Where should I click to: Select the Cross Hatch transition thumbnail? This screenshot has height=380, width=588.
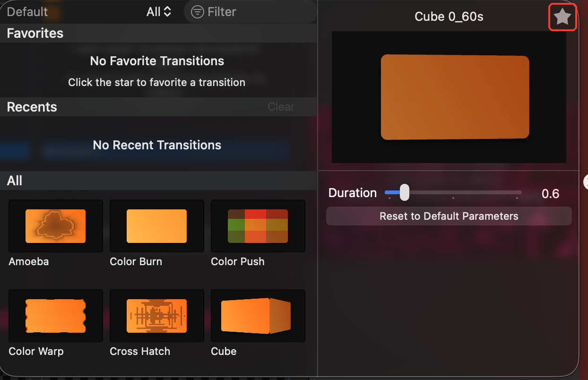[x=157, y=316]
